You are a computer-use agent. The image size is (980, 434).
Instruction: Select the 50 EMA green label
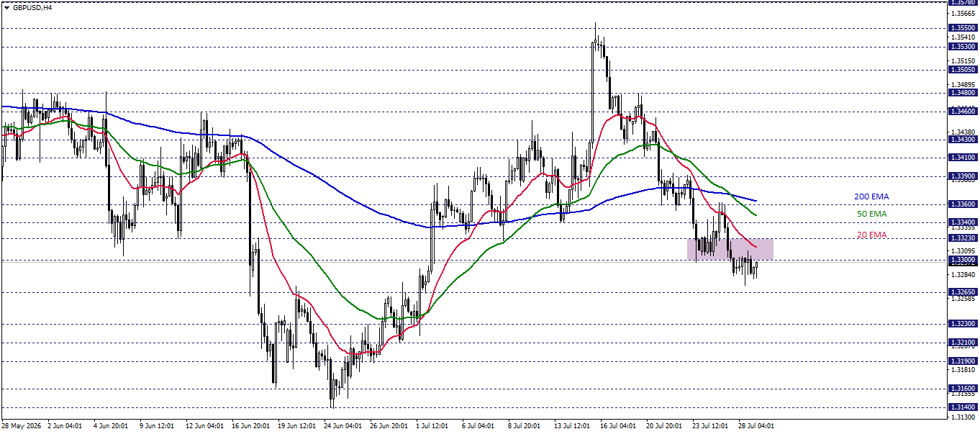coord(871,214)
